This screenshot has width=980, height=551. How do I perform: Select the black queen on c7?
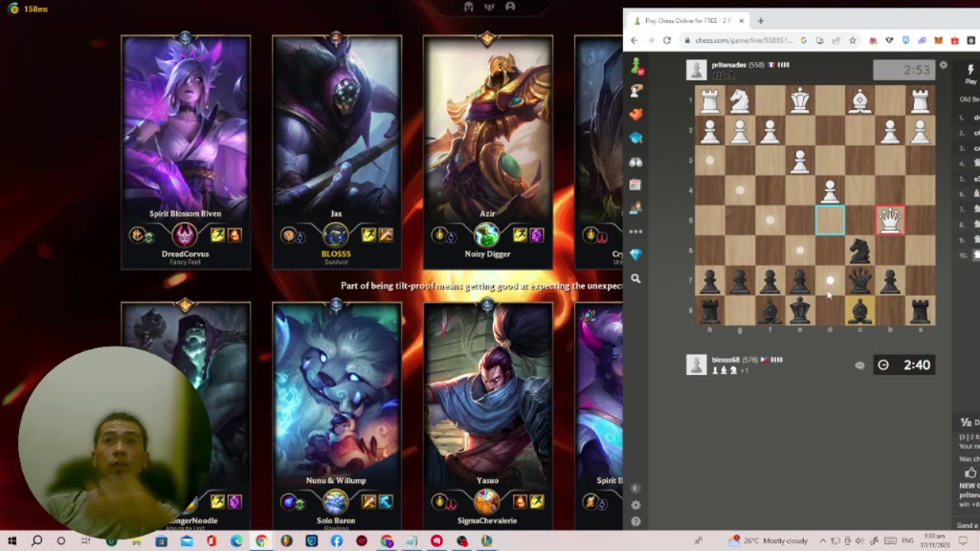tap(860, 281)
